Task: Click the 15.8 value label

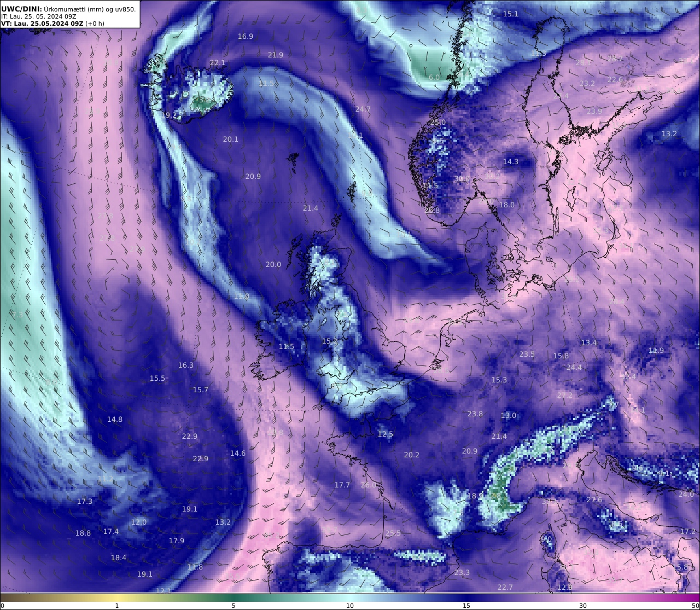Action: tap(561, 356)
